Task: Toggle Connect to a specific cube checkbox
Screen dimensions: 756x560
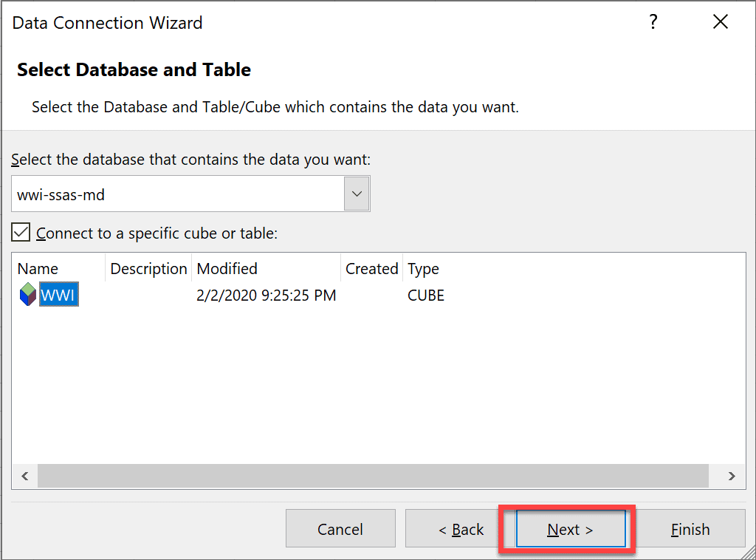Action: 21,233
